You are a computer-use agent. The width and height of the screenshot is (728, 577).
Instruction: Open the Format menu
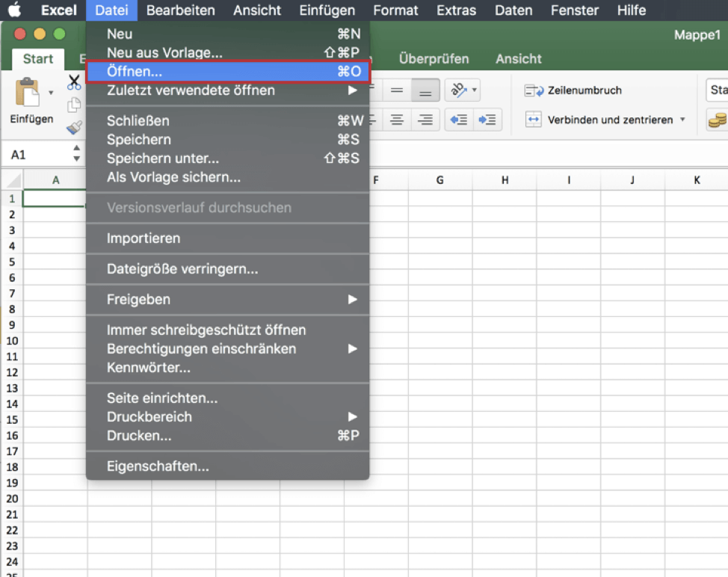pyautogui.click(x=395, y=10)
